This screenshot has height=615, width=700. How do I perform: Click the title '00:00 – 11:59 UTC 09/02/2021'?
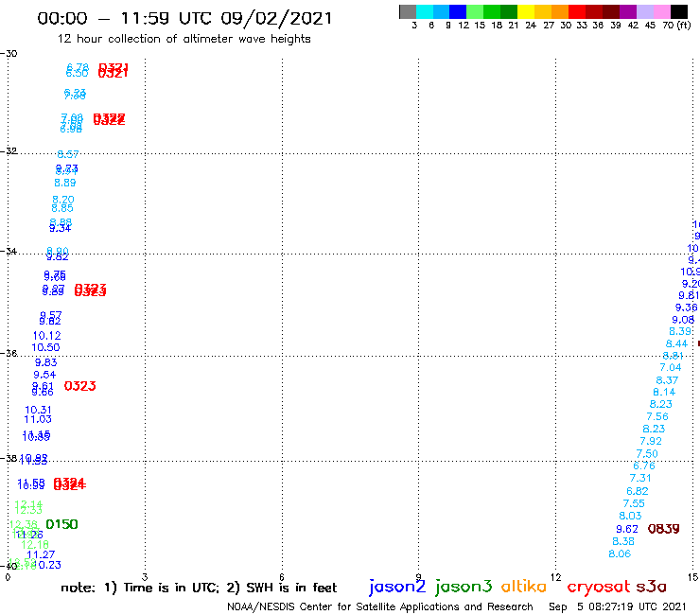[184, 18]
